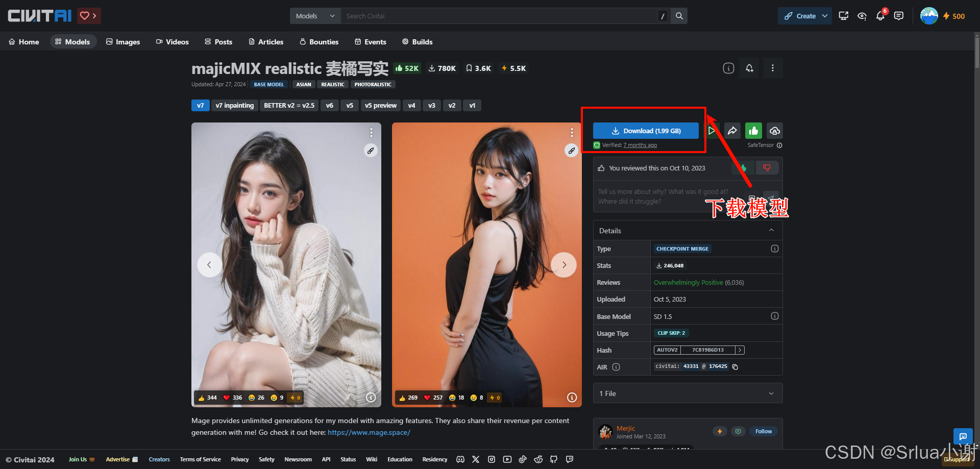980x469 pixels.
Task: Switch to the Images tab
Action: tap(123, 42)
